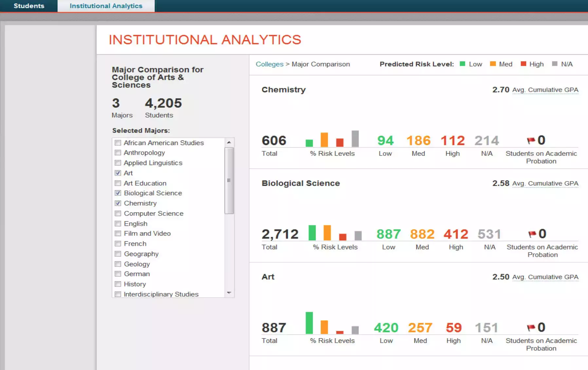Click the majors list scroll down arrow
The image size is (588, 370).
[229, 293]
